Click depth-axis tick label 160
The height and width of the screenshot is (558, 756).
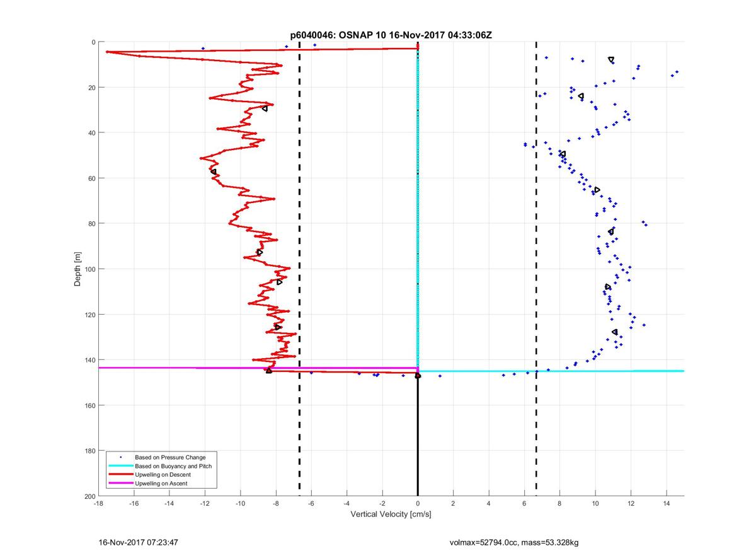coord(89,405)
